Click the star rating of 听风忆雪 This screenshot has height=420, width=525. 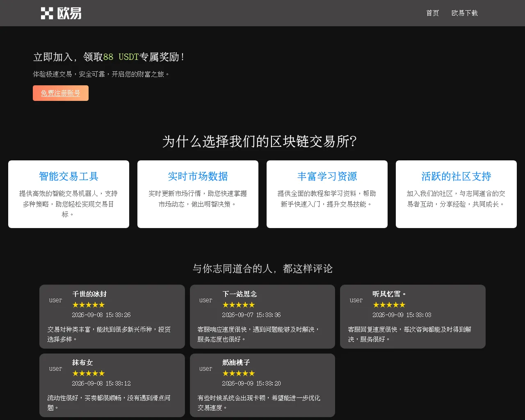pos(389,305)
